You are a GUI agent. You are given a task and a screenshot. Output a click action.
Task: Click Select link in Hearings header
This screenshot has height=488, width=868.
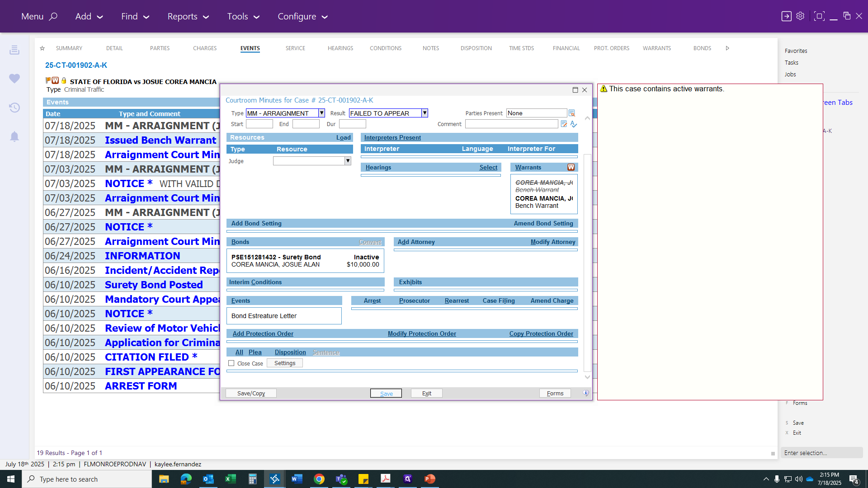pos(488,168)
